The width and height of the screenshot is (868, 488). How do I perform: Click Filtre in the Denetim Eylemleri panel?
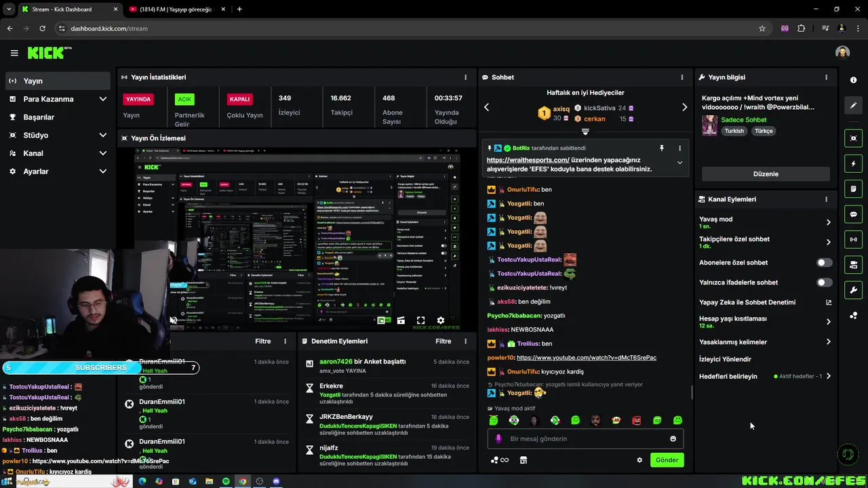tap(443, 342)
